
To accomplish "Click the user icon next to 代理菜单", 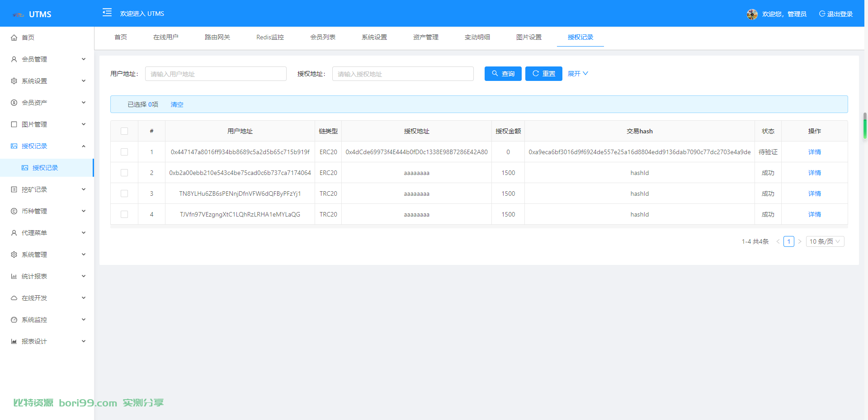I will coord(14,233).
